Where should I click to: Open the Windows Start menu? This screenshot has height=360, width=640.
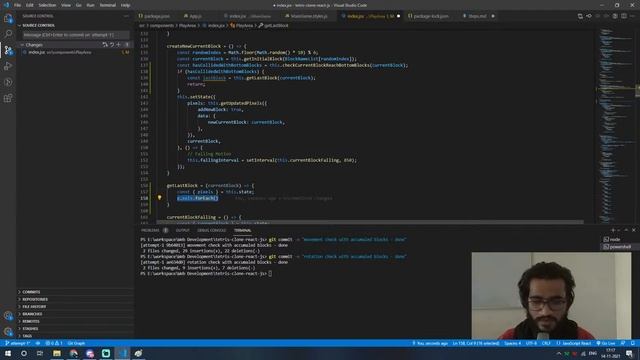tap(8, 353)
